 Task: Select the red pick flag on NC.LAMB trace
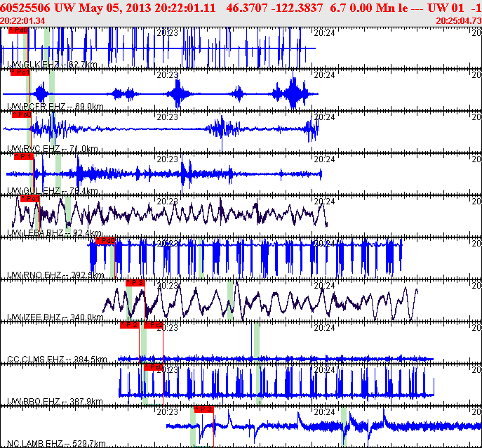coord(203,409)
